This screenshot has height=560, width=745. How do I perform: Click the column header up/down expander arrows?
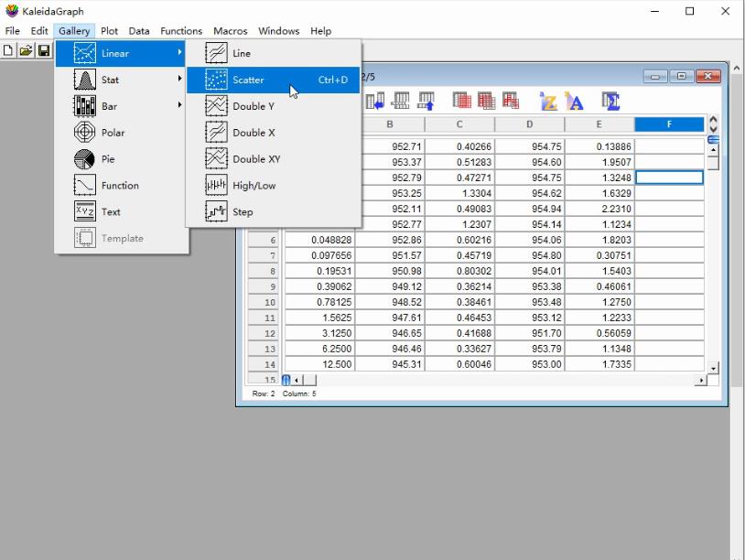click(x=713, y=124)
